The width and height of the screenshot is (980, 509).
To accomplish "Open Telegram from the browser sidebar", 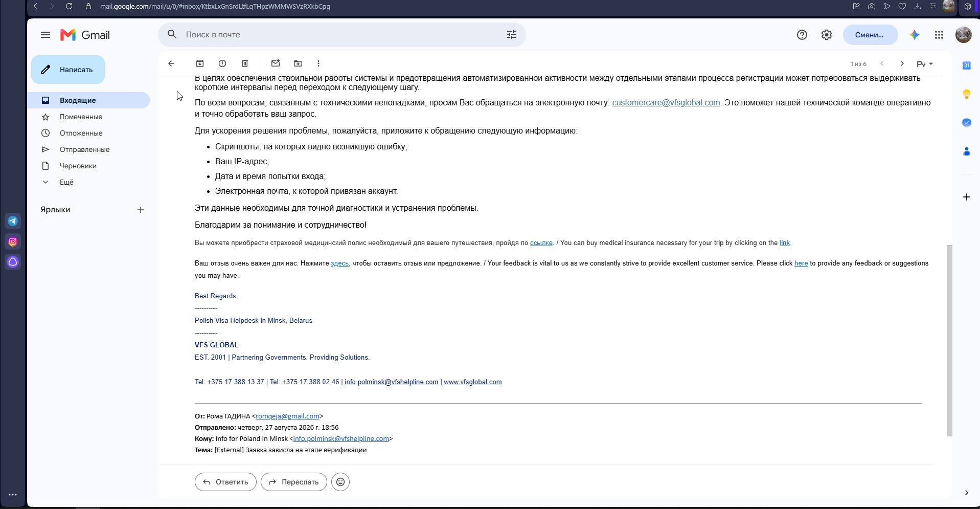I will (13, 221).
